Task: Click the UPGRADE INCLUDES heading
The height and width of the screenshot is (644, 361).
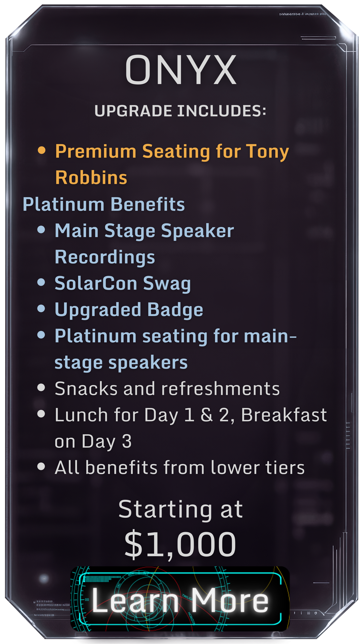Action: pos(180,111)
